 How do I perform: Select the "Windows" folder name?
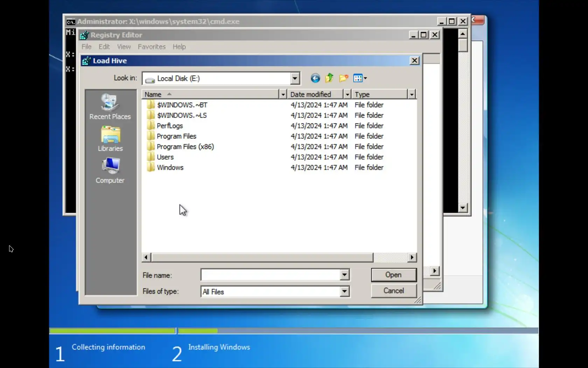pos(170,168)
